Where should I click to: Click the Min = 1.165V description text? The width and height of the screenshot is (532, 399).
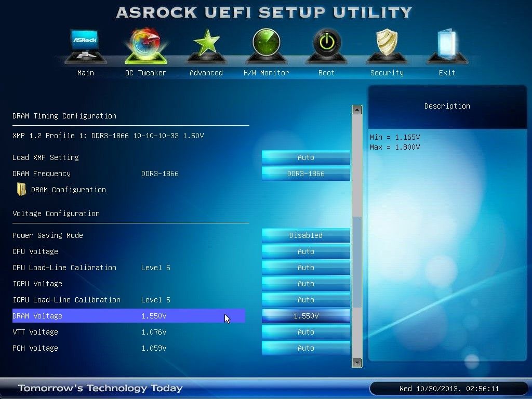[x=395, y=137]
